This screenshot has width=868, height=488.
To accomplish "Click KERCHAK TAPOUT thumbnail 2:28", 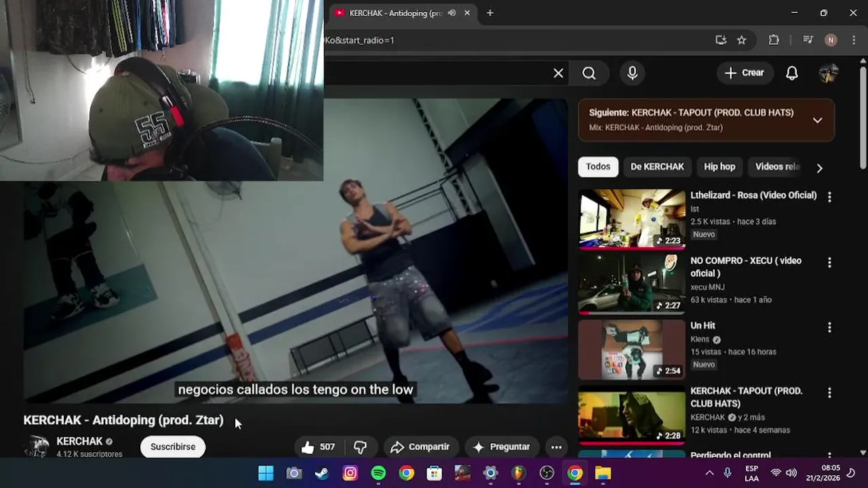I will 632,414.
